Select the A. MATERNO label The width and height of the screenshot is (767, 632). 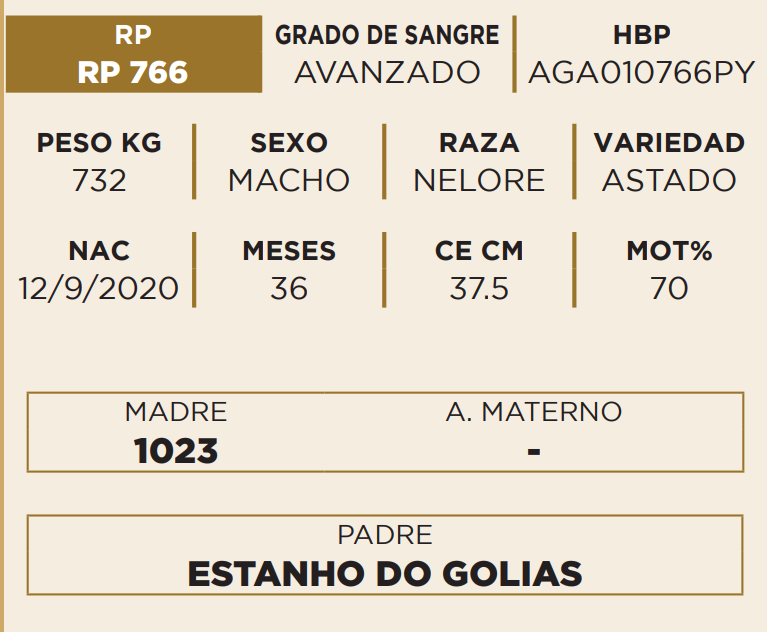coord(533,411)
